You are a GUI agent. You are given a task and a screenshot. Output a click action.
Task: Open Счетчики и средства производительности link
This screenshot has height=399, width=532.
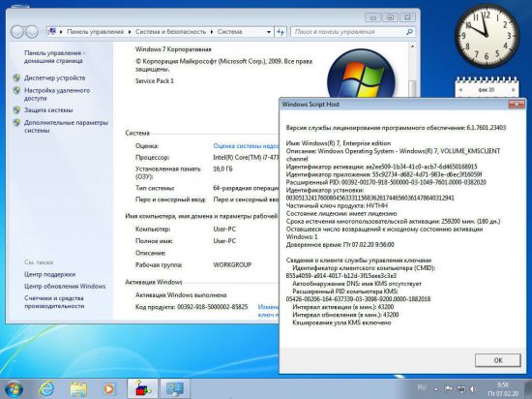pyautogui.click(x=54, y=302)
